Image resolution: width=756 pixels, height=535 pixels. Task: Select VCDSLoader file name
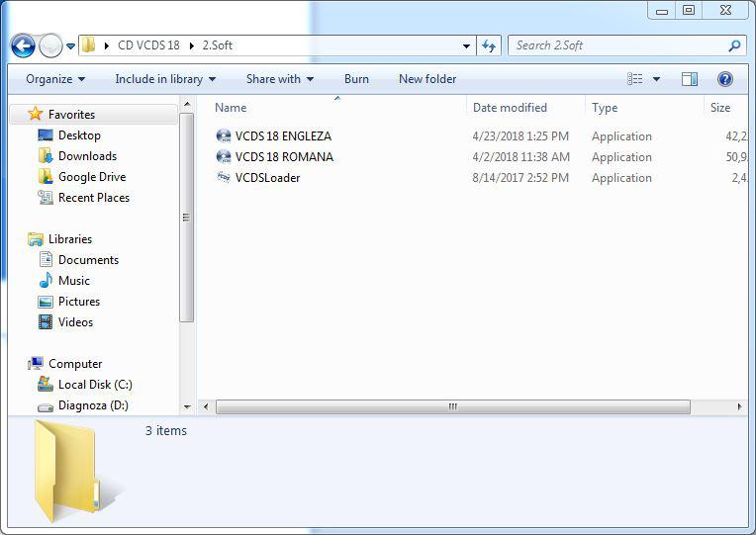click(267, 178)
